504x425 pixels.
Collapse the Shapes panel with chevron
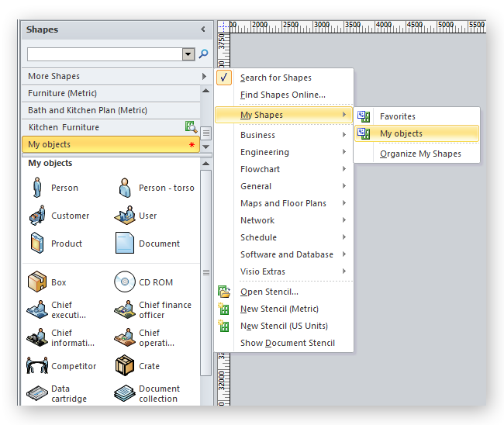203,29
